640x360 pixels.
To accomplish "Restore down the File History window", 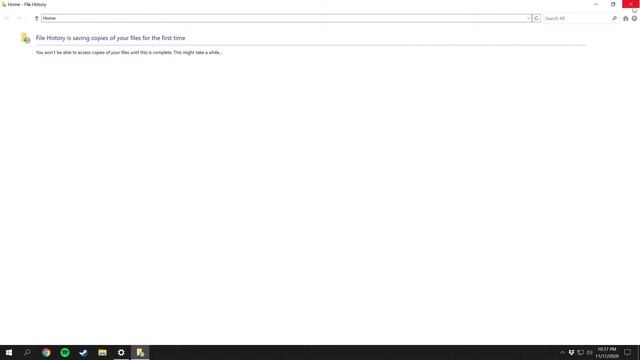I will (613, 4).
